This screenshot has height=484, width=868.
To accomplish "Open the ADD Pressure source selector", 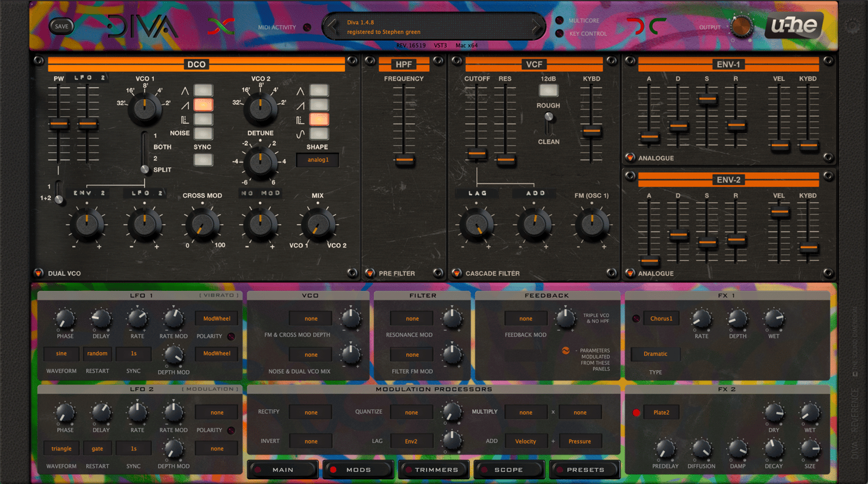I will pyautogui.click(x=579, y=441).
